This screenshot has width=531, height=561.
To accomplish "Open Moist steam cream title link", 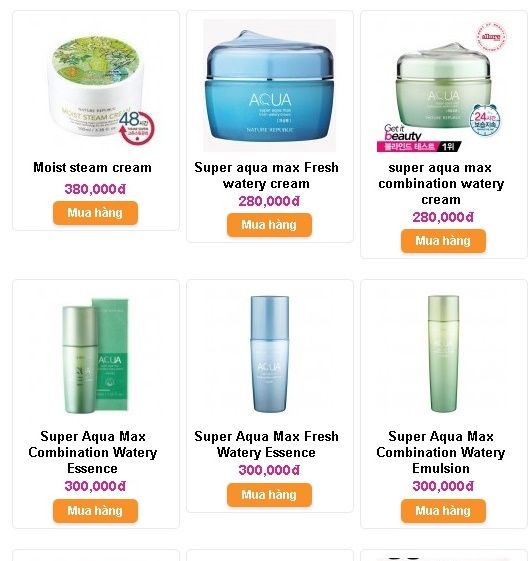I will coord(93,167).
